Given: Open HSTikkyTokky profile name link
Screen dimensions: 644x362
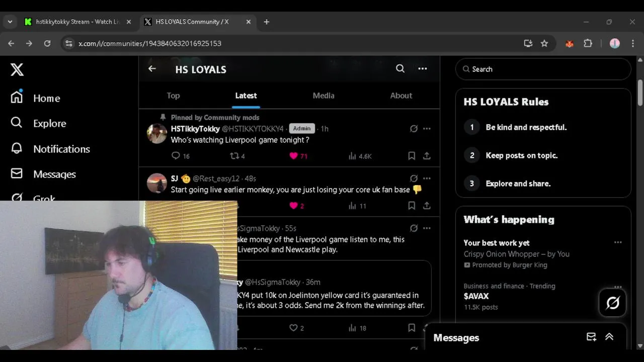Looking at the screenshot, I should point(195,129).
